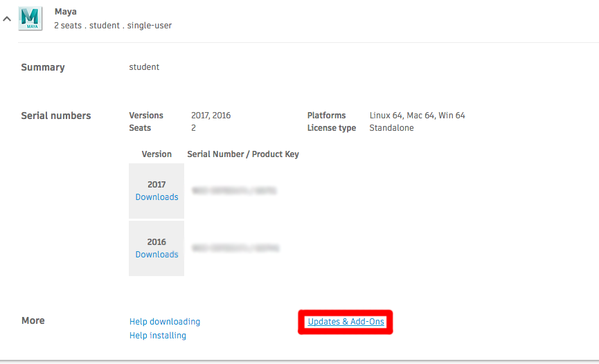The height and width of the screenshot is (364, 599).
Task: Click the blurred serial number for 2017
Action: click(x=234, y=190)
